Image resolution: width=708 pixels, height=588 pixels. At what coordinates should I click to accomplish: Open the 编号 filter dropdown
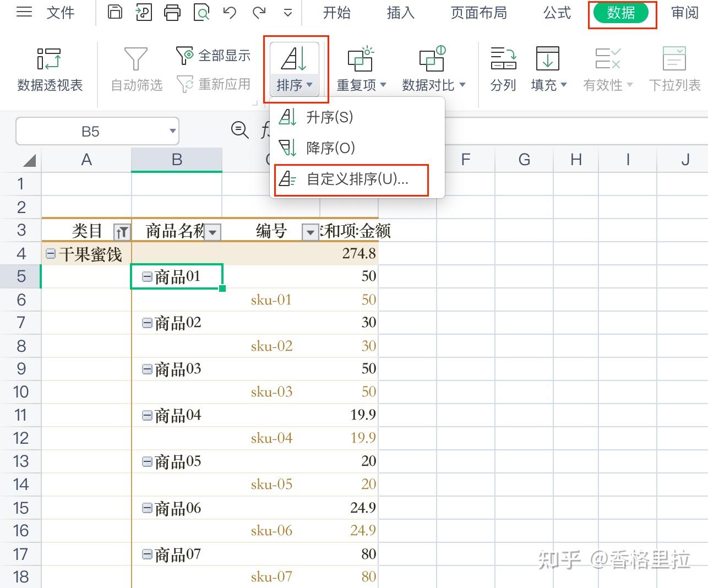pos(311,232)
